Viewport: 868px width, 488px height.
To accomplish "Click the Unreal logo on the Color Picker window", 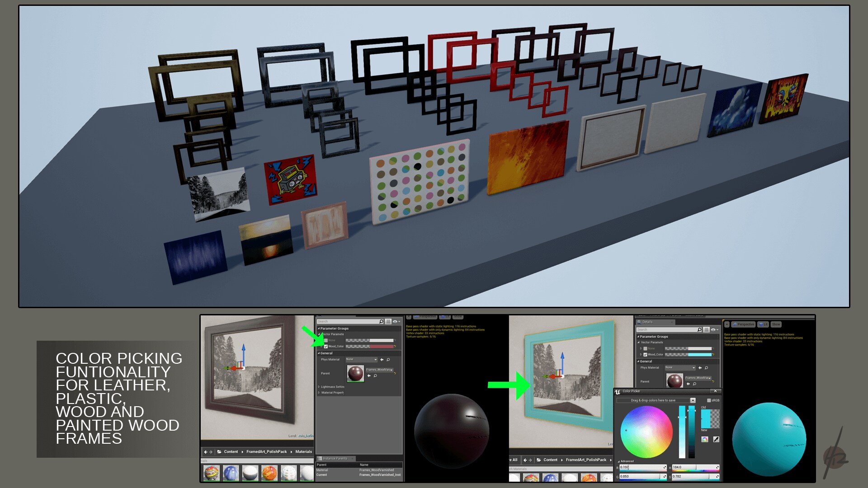I will click(618, 392).
